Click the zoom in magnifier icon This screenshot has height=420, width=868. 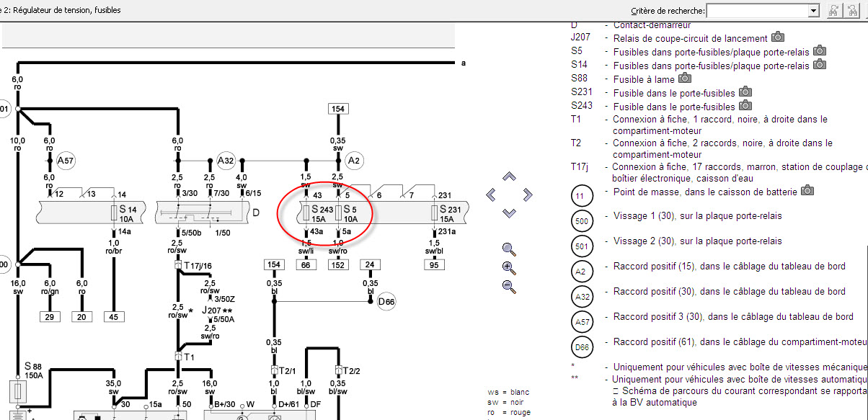509,268
